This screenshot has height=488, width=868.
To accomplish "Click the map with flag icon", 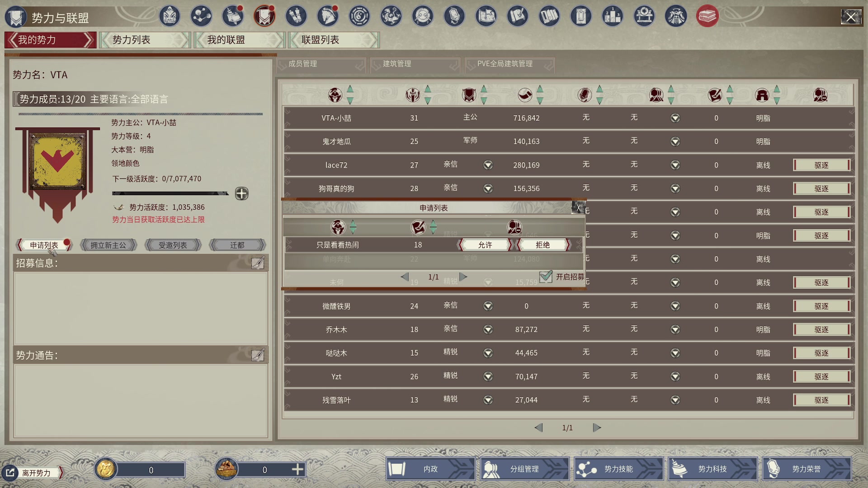I will (x=486, y=17).
